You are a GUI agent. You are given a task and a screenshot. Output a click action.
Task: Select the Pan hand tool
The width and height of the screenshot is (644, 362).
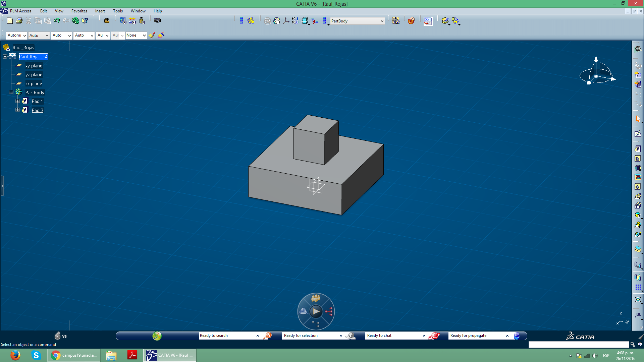(x=277, y=21)
